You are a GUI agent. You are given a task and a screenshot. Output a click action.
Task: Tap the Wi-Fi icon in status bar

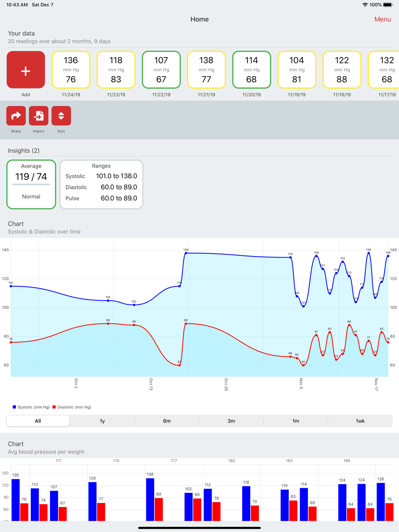pos(365,5)
